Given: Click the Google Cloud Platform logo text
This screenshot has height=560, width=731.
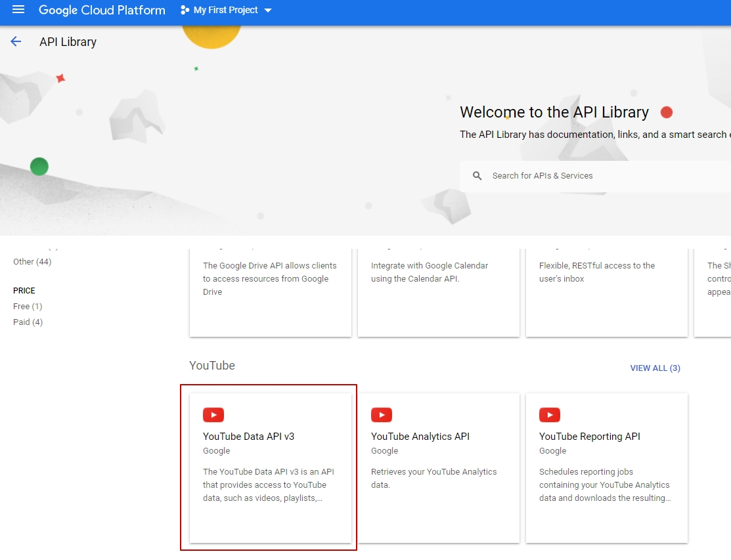Looking at the screenshot, I should (x=102, y=11).
